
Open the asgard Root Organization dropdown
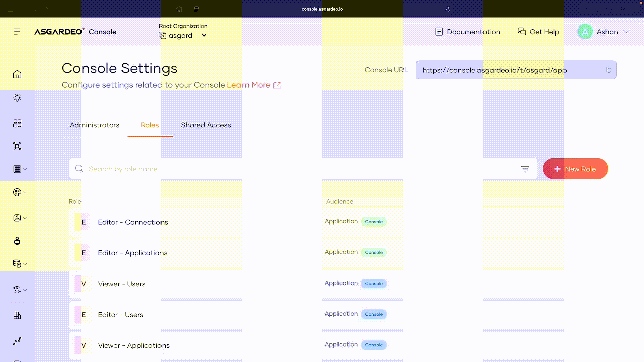coord(183,35)
